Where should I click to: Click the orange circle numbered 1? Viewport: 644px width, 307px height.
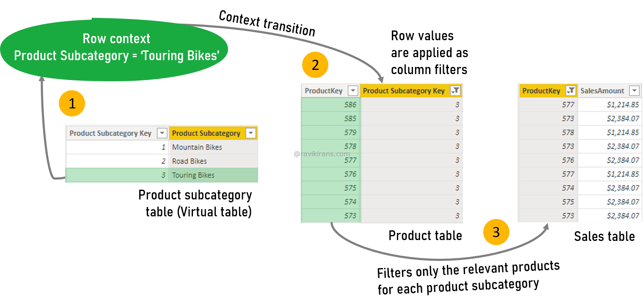click(72, 103)
